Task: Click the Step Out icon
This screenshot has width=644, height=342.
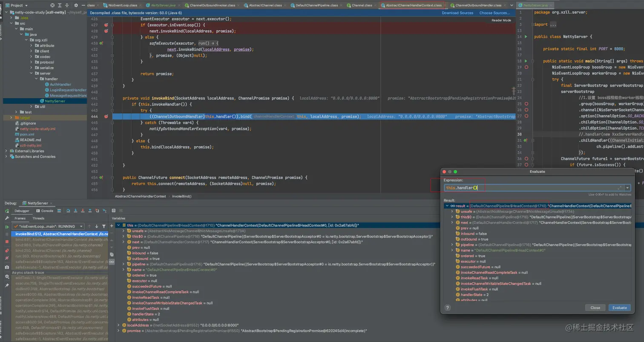Action: 90,211
